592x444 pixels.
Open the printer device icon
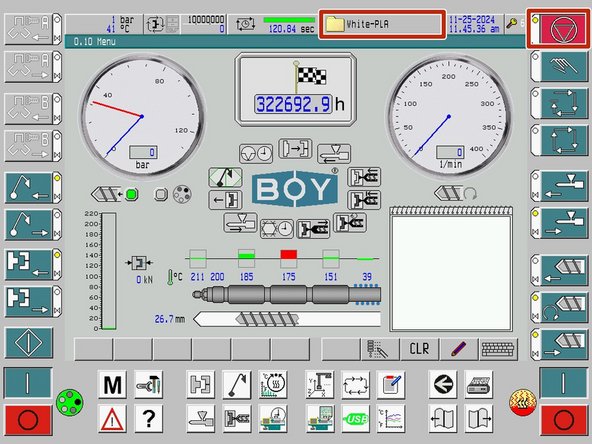[x=479, y=384]
